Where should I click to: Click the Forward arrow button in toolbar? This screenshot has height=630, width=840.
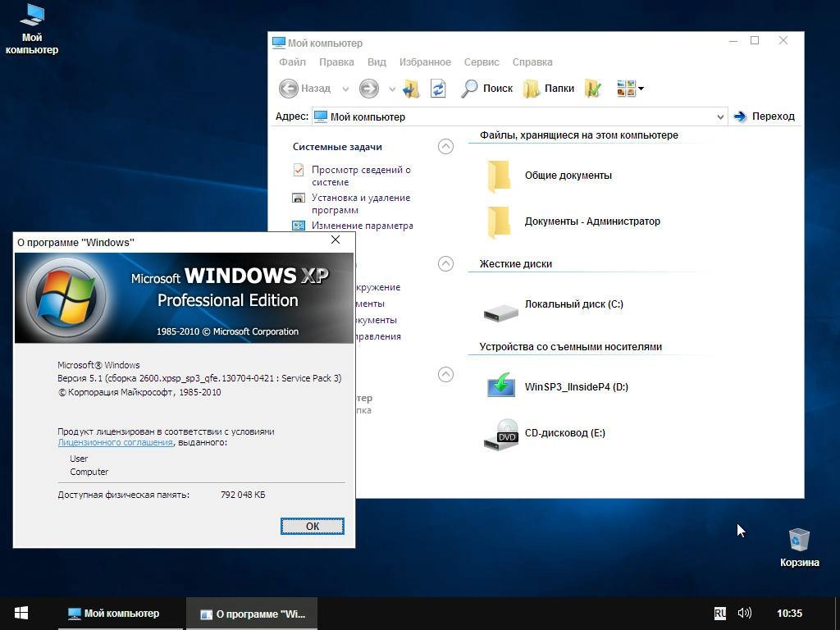pos(368,89)
